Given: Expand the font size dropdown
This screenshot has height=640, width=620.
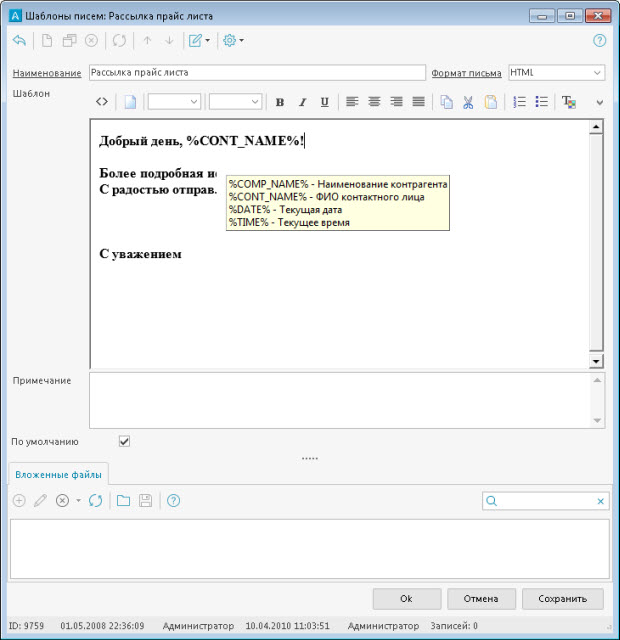Looking at the screenshot, I should 236,102.
